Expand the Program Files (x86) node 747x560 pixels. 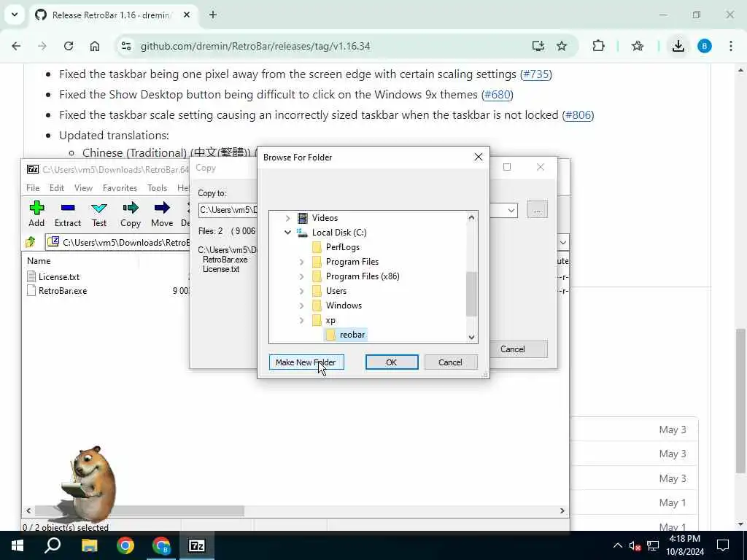301,276
